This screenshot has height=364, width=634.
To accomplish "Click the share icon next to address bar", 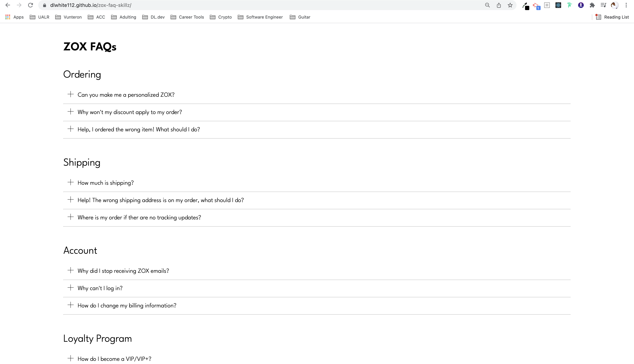I will point(499,5).
